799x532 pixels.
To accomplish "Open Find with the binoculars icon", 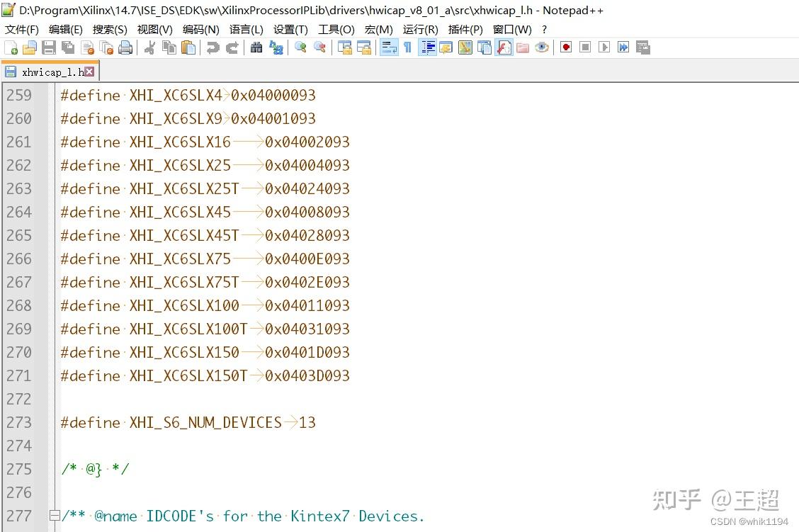I will click(x=257, y=48).
